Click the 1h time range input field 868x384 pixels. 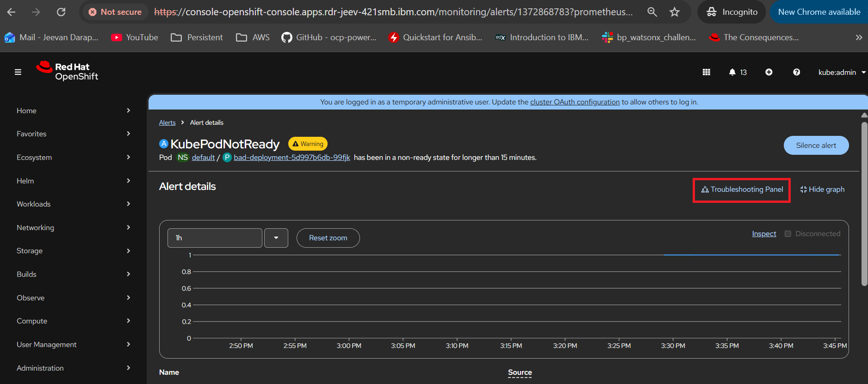pyautogui.click(x=215, y=238)
